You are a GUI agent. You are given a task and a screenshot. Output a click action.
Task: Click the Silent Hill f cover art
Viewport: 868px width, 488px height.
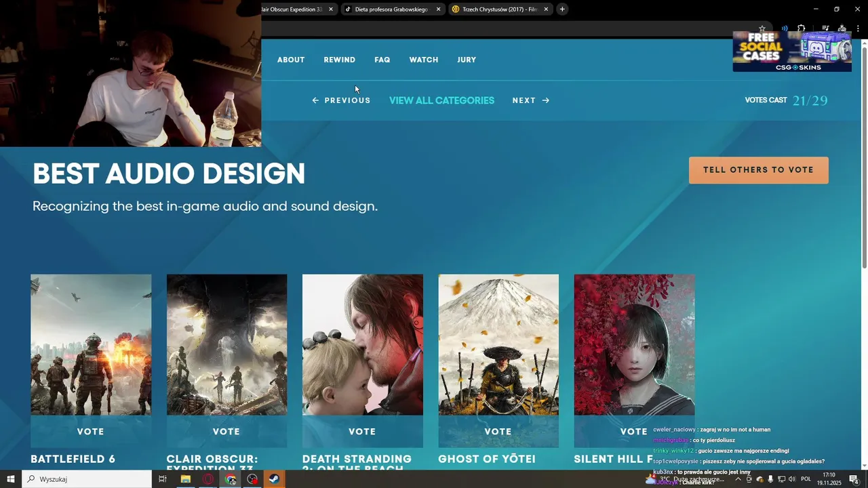(634, 344)
